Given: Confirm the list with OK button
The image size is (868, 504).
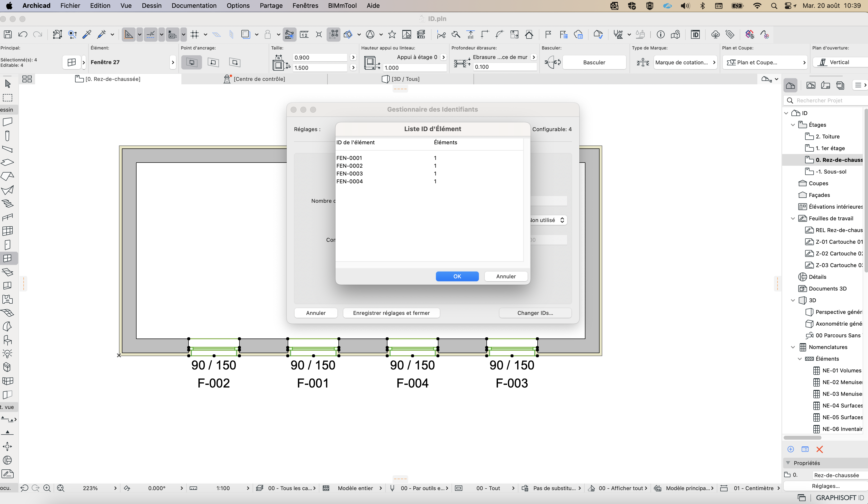Looking at the screenshot, I should point(457,276).
